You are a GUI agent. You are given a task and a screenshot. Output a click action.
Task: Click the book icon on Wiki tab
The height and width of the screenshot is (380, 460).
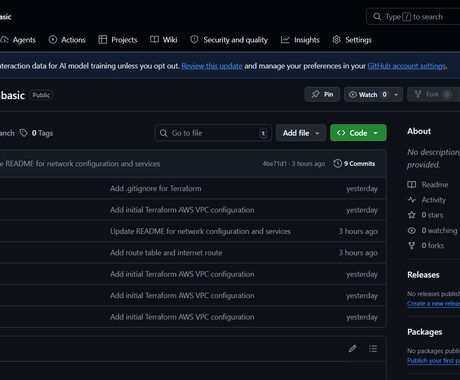(x=154, y=40)
